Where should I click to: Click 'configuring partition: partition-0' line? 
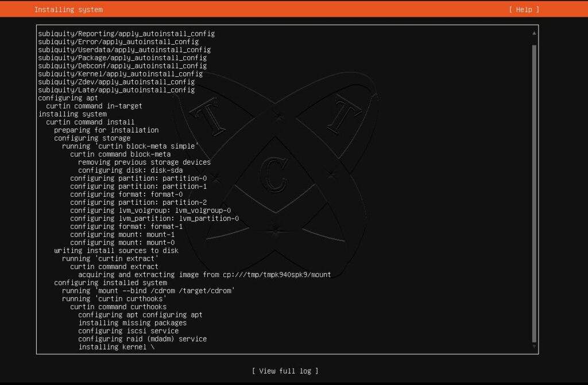138,178
